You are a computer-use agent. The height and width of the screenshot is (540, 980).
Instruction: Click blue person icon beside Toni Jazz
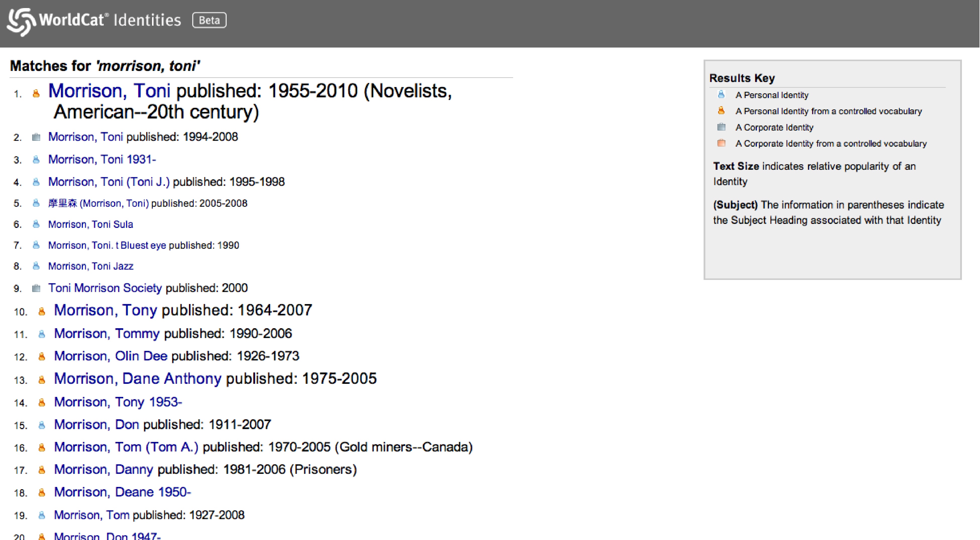coord(36,266)
